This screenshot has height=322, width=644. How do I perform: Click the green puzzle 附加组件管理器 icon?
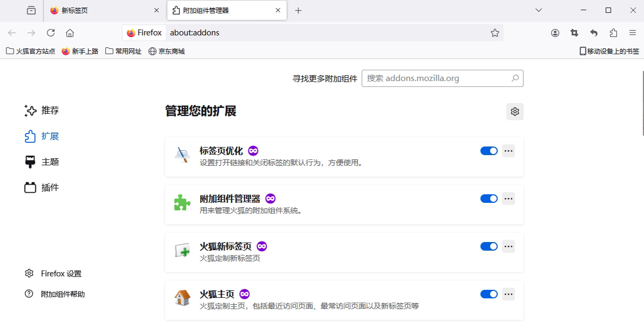coord(182,203)
